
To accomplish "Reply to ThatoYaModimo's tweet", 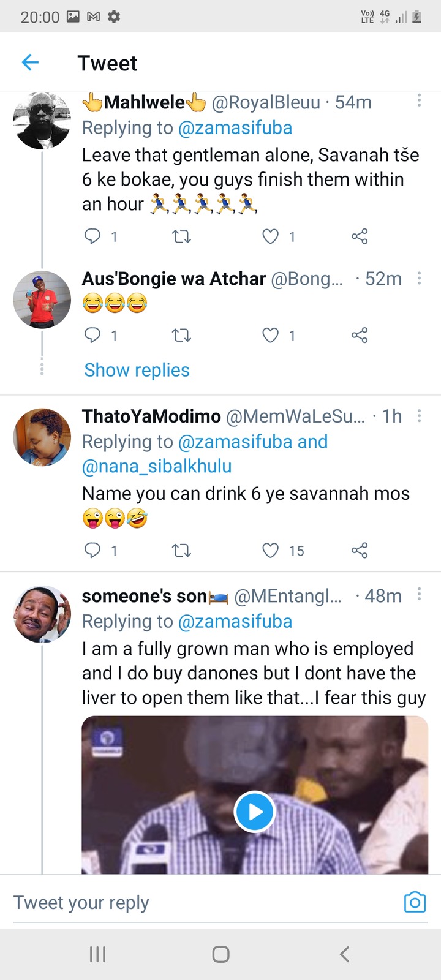I will pyautogui.click(x=92, y=551).
